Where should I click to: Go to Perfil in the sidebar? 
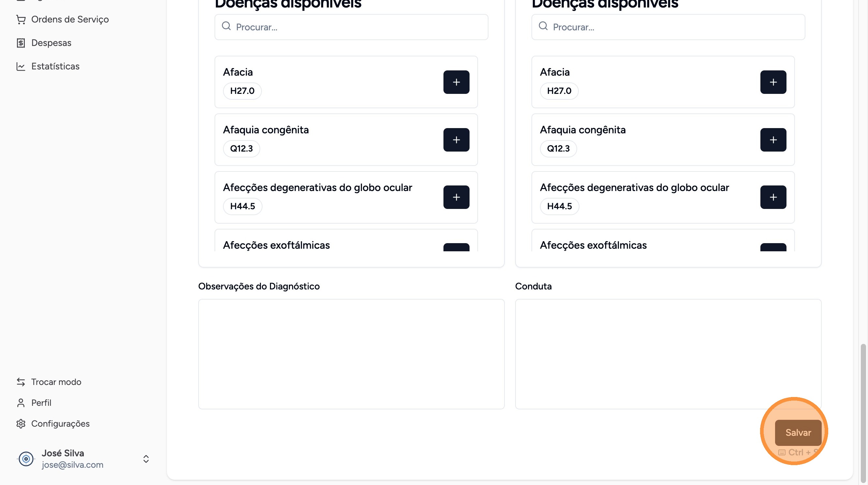coord(41,403)
